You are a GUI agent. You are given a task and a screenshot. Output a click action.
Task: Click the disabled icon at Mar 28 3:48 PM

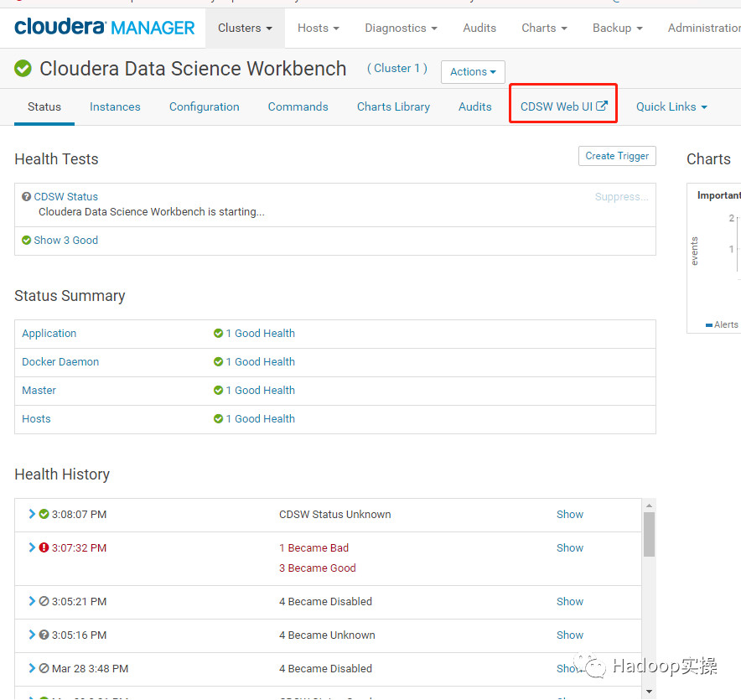pos(44,668)
